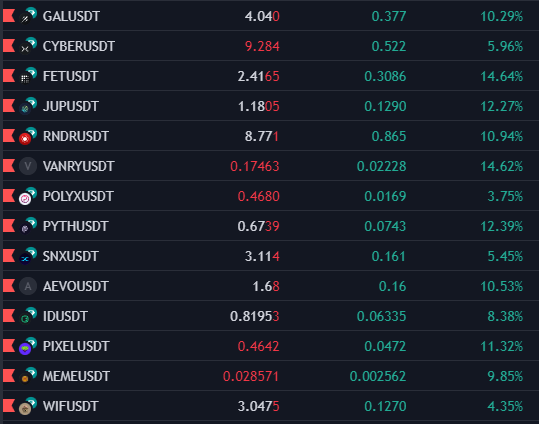The width and height of the screenshot is (539, 424).
Task: Select the VANRYUSDT symbol name
Action: (x=78, y=166)
